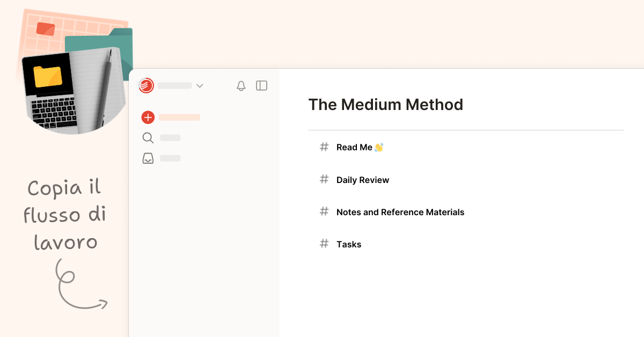
Task: Open the Read Me project
Action: (x=360, y=147)
